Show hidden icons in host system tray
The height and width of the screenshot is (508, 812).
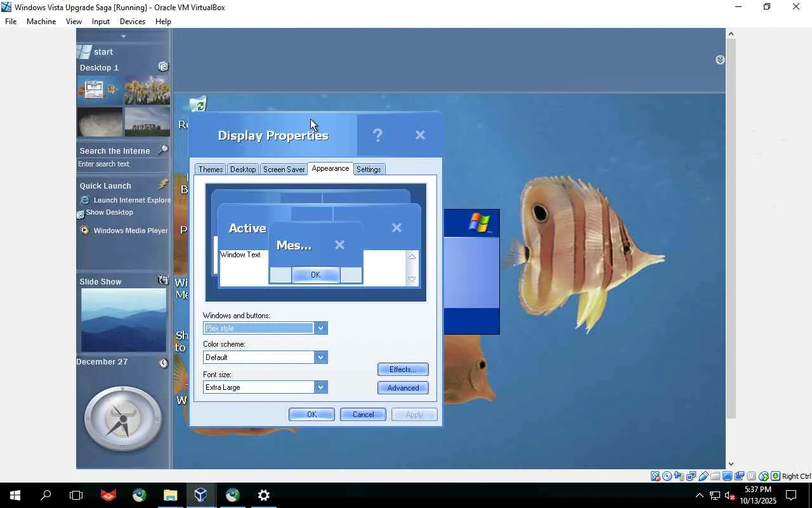click(699, 495)
